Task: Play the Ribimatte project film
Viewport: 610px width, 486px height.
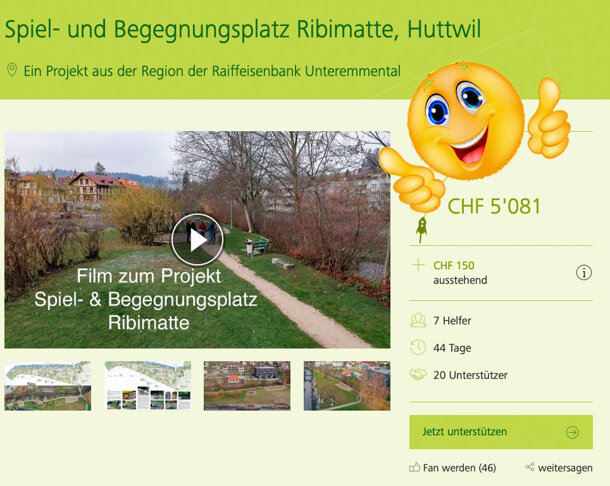Action: click(197, 239)
